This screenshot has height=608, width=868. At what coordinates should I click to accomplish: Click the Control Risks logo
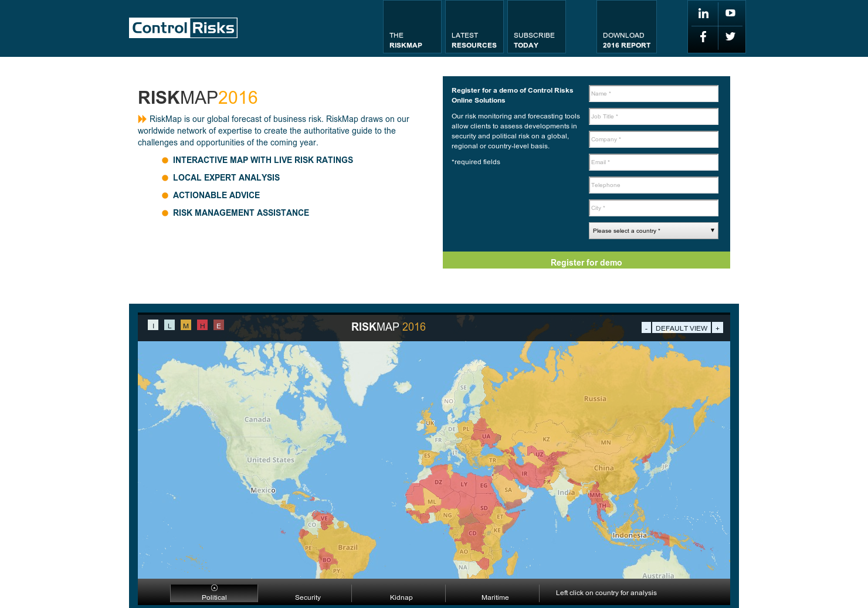pos(183,28)
